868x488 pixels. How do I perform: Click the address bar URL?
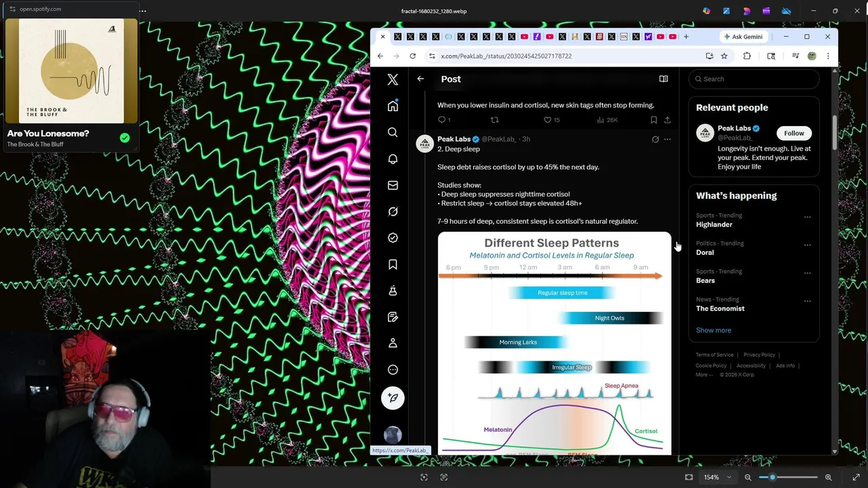point(506,56)
